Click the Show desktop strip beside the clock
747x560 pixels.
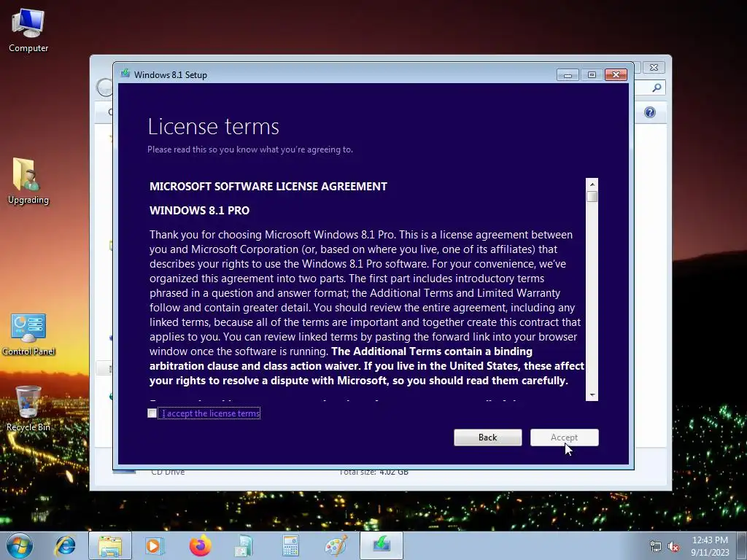pyautogui.click(x=742, y=546)
